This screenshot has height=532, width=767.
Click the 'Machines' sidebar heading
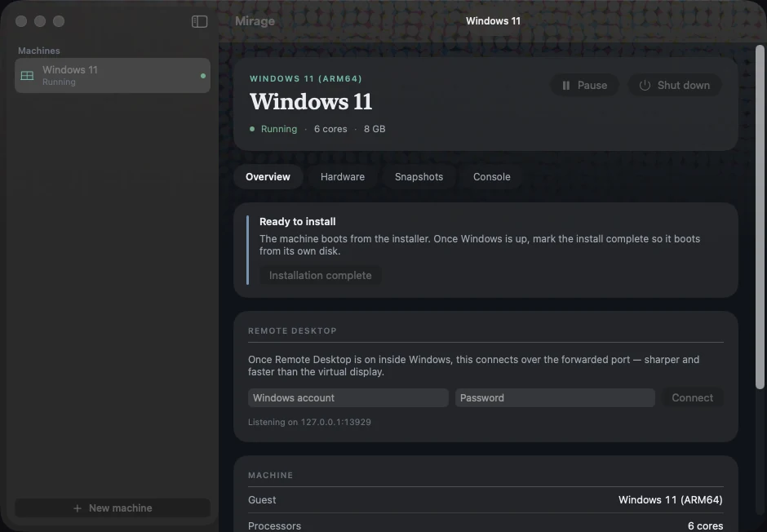pos(39,51)
